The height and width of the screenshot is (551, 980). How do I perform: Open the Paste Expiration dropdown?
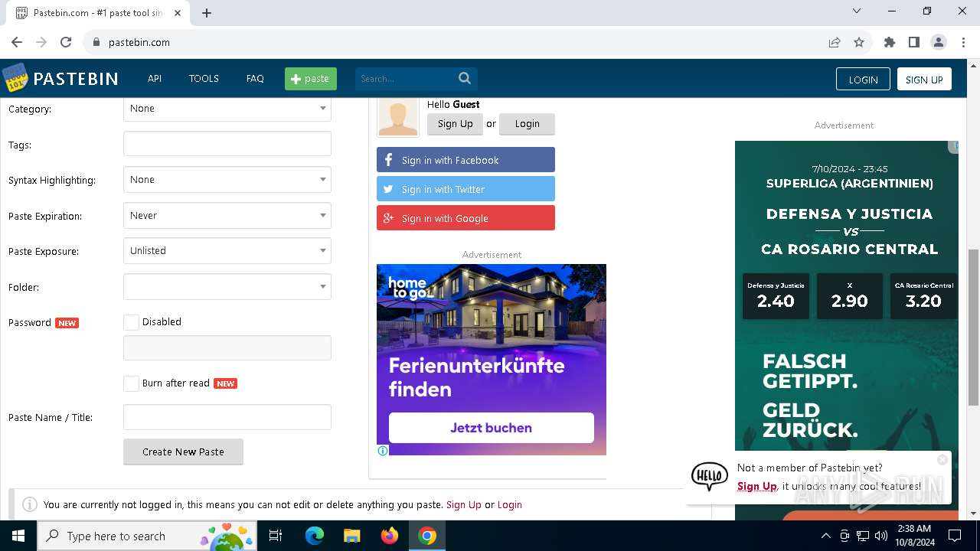coord(227,216)
